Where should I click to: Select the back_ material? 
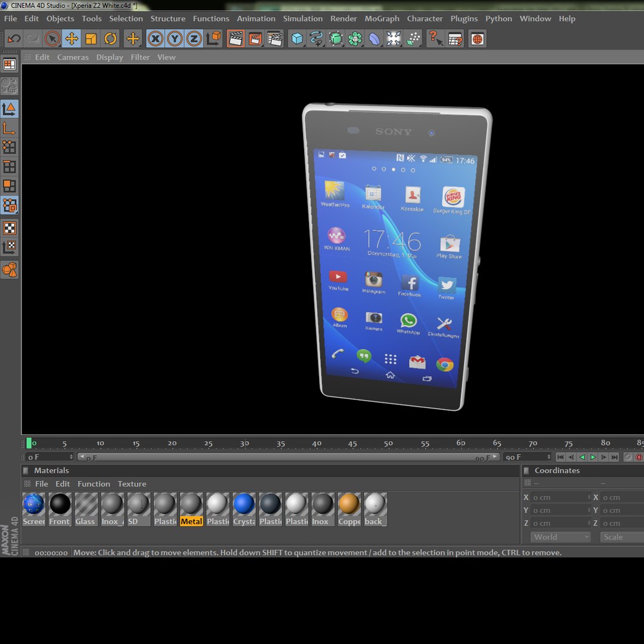[376, 509]
